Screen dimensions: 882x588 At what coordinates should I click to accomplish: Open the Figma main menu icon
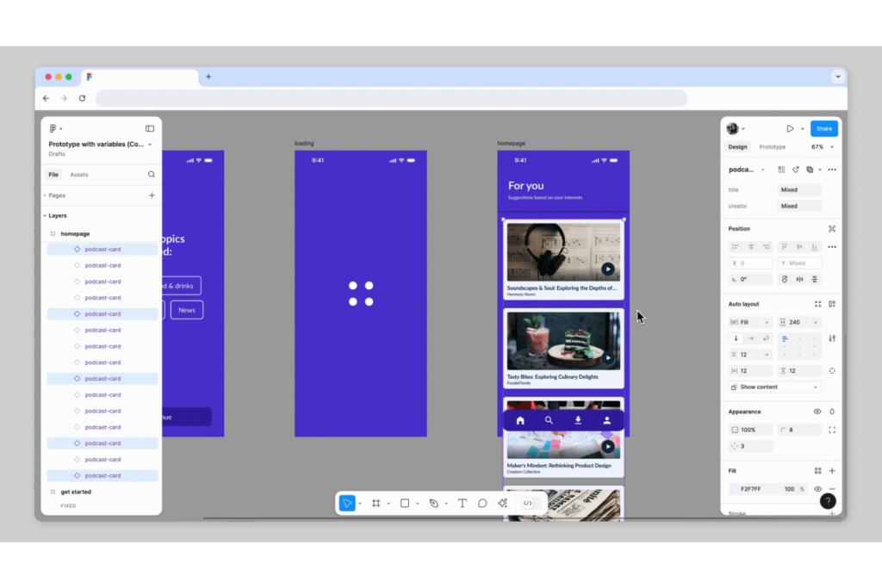(x=53, y=129)
